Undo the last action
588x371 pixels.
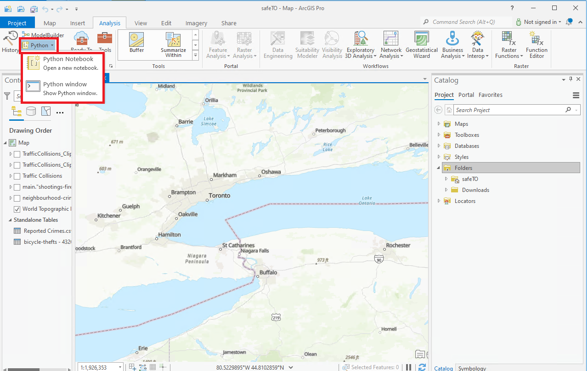coord(45,9)
